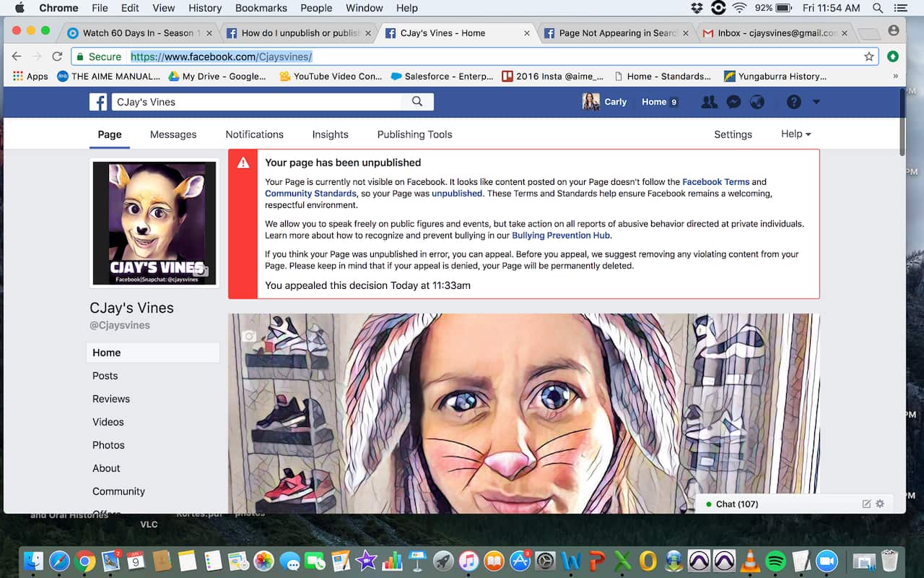Bookmark page with the star icon

point(869,56)
